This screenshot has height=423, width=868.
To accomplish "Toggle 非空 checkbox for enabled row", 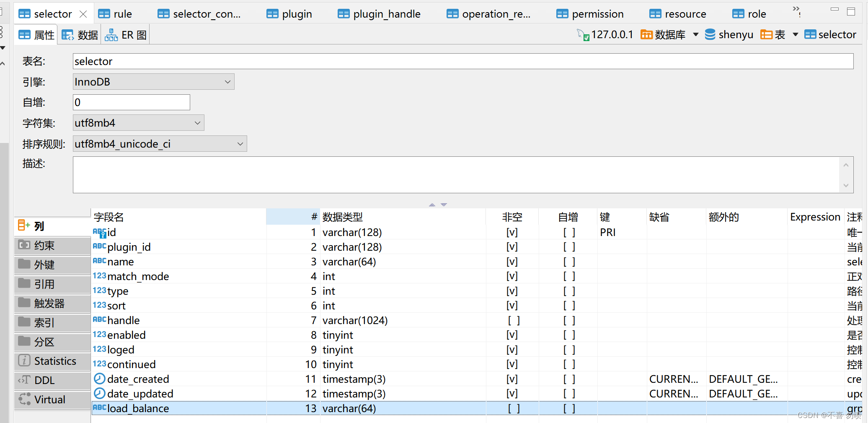I will [x=512, y=335].
